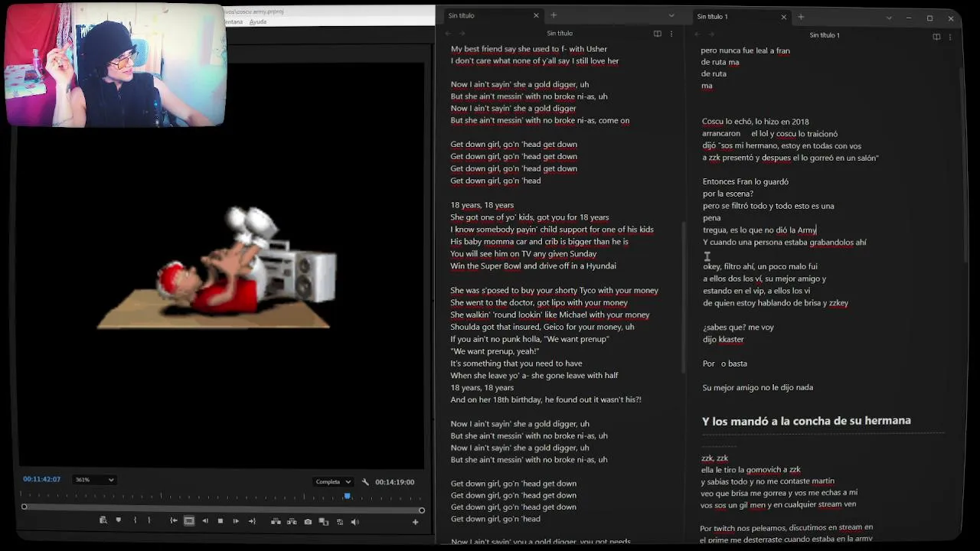This screenshot has height=551, width=980.
Task: Open more options for the 'Sin título 1' note
Action: coord(950,37)
